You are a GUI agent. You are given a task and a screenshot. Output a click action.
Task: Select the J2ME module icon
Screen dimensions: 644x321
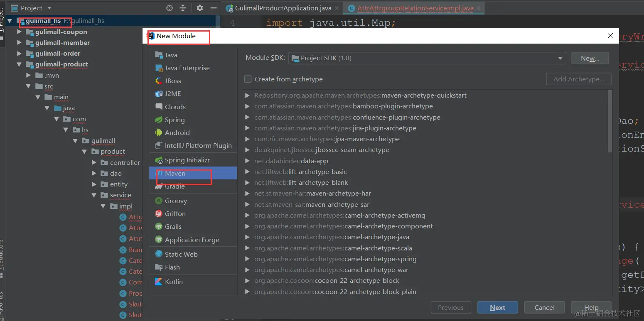tap(158, 93)
